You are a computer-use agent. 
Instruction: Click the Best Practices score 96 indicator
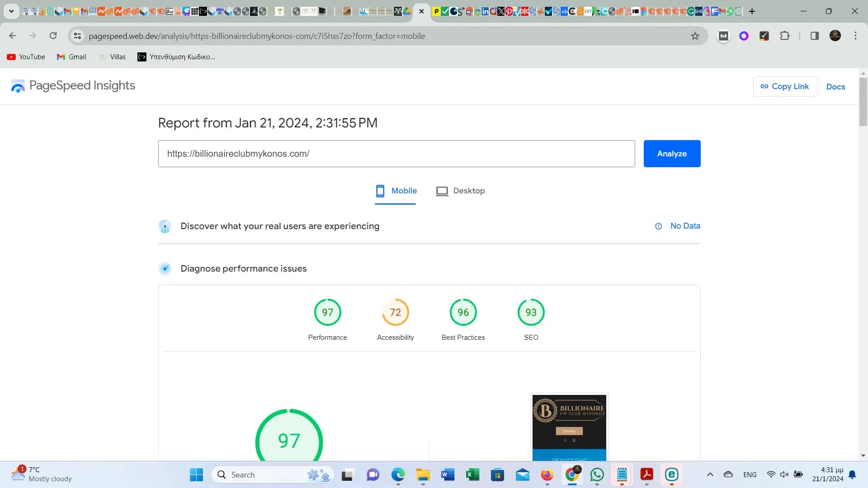coord(463,312)
